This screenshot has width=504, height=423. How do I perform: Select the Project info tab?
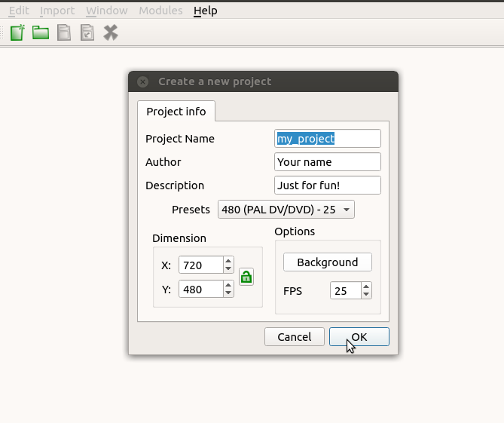click(176, 112)
